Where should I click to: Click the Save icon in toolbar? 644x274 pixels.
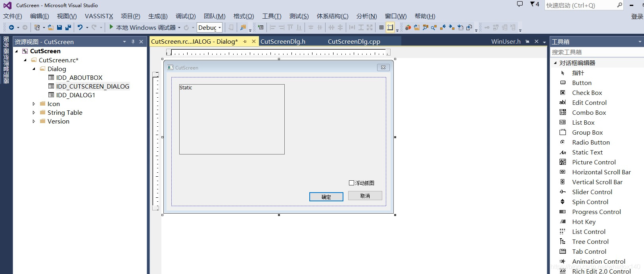click(x=59, y=27)
